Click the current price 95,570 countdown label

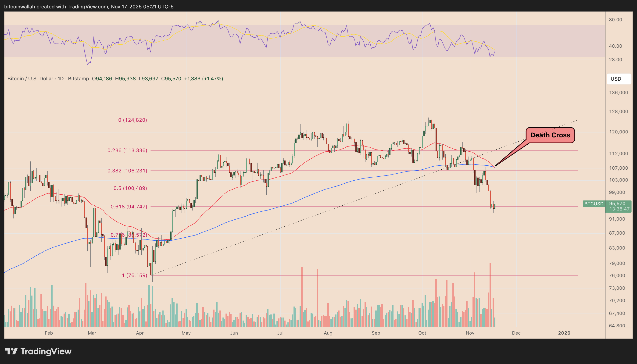coord(619,206)
